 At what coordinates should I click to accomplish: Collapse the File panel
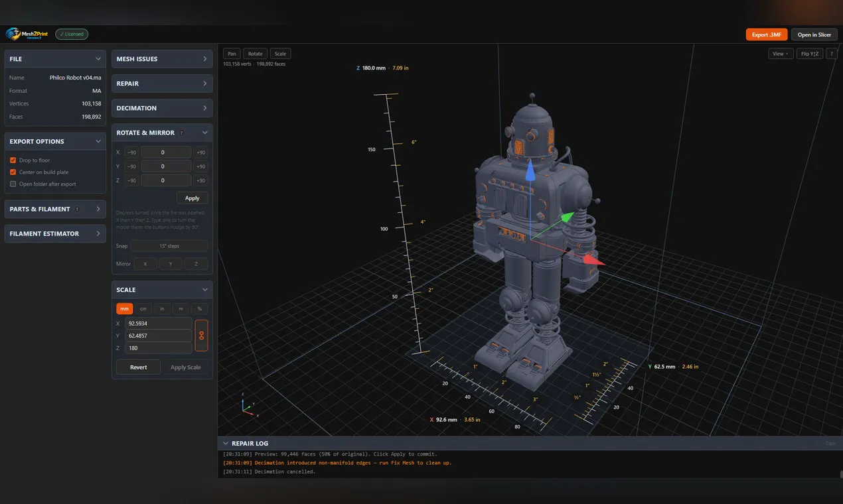pyautogui.click(x=98, y=59)
